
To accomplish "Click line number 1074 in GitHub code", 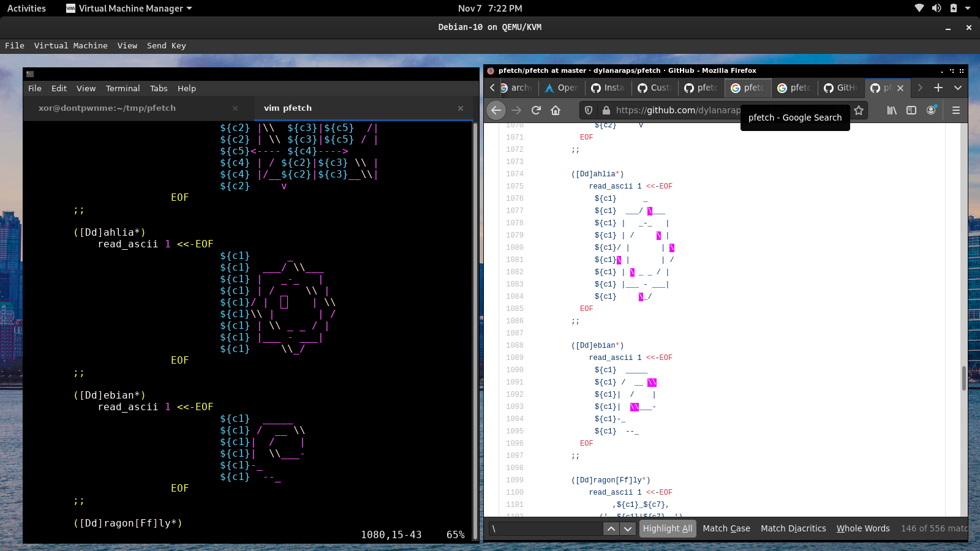I will [x=514, y=174].
